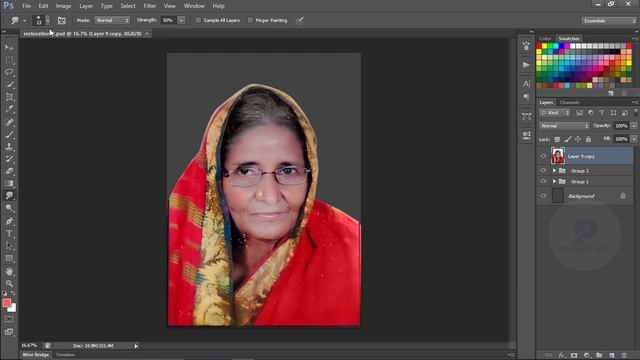Select the Path Selection tool
The height and width of the screenshot is (360, 640).
pyautogui.click(x=9, y=246)
